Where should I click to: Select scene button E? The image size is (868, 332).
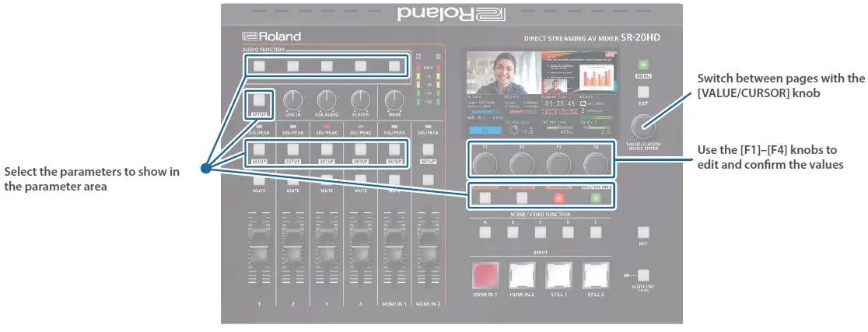(x=596, y=232)
